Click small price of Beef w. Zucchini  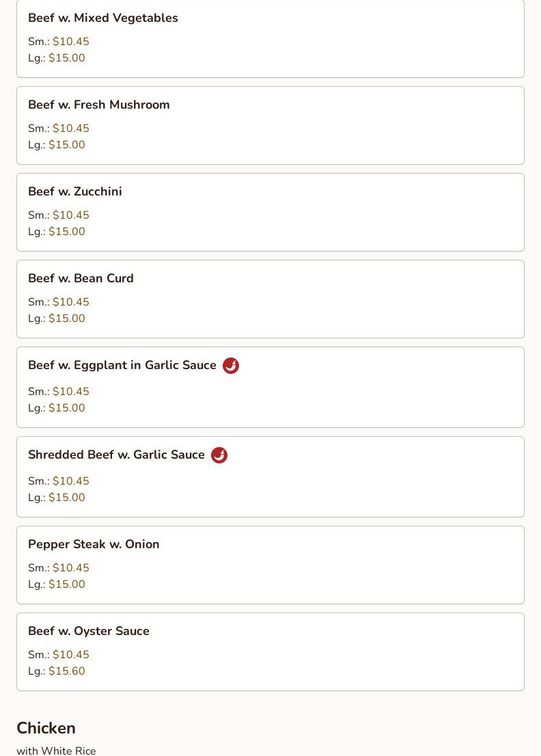pos(71,215)
